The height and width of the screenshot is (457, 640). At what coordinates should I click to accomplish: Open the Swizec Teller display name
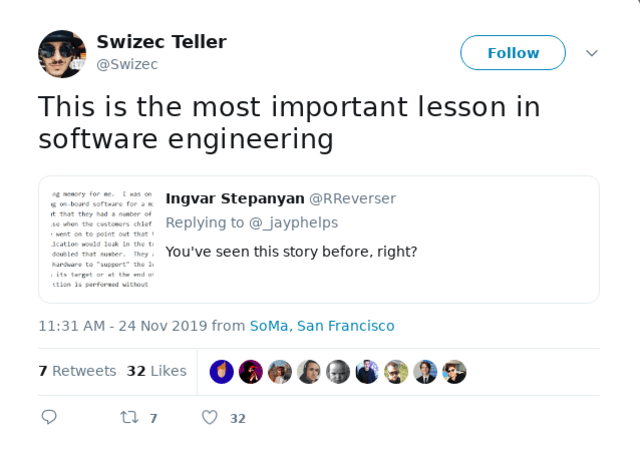pos(161,42)
